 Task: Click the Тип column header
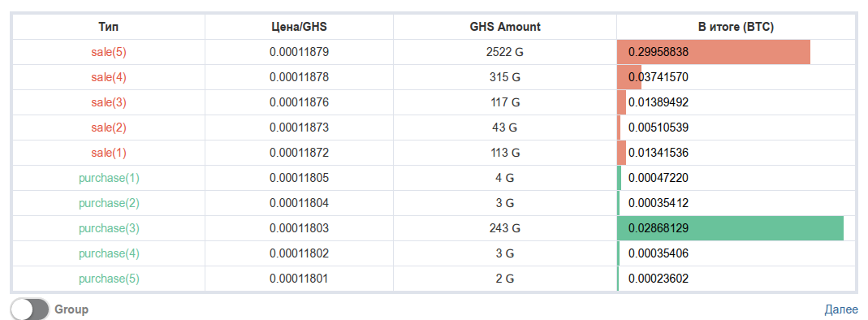109,27
